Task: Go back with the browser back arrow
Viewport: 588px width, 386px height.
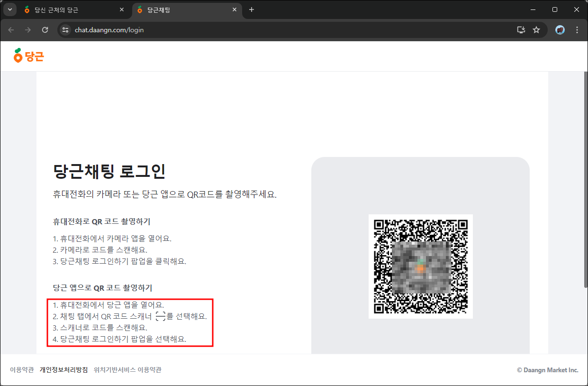Action: click(11, 30)
